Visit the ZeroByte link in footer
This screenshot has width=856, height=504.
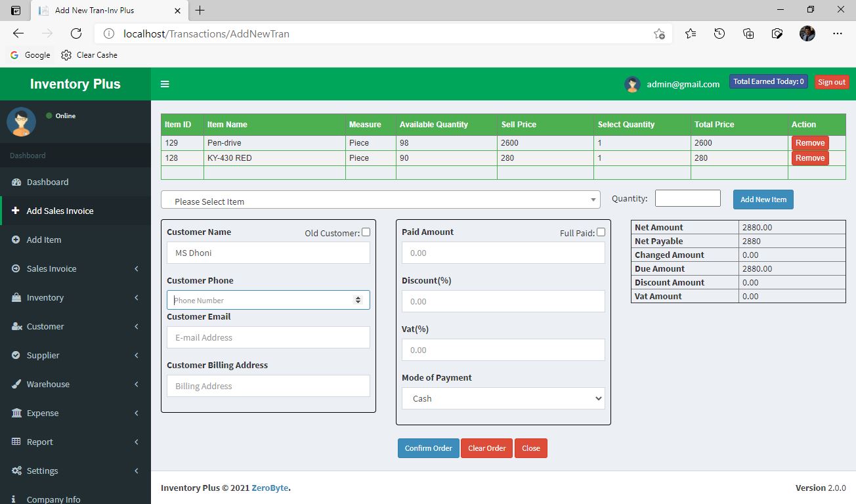270,488
